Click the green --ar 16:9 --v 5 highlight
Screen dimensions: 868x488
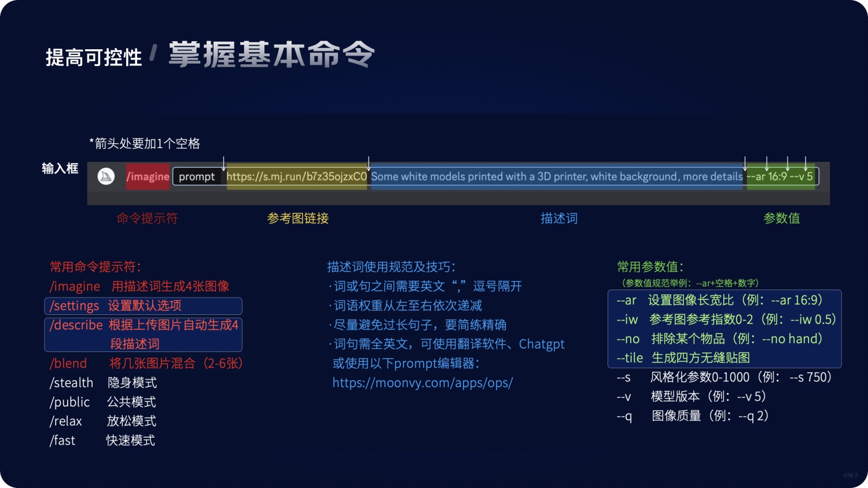pyautogui.click(x=781, y=177)
